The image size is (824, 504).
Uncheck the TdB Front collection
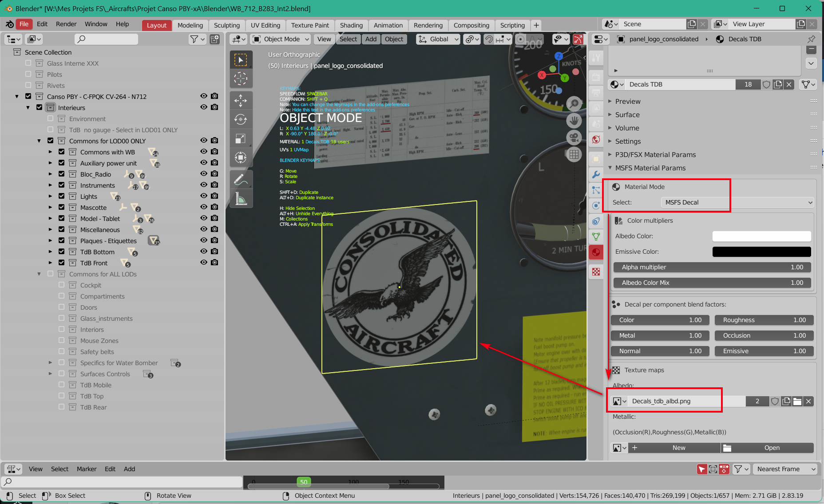[x=62, y=263]
